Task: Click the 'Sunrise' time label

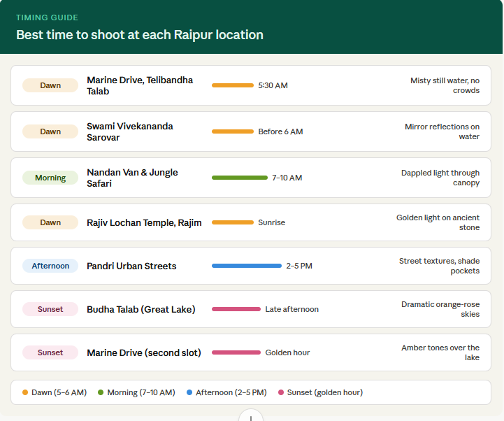Action: click(272, 222)
